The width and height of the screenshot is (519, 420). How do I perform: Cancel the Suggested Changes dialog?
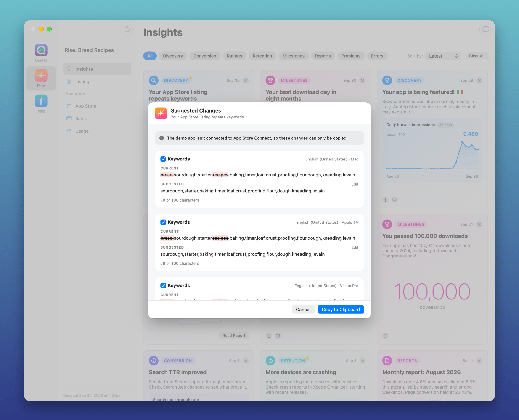[x=303, y=310]
